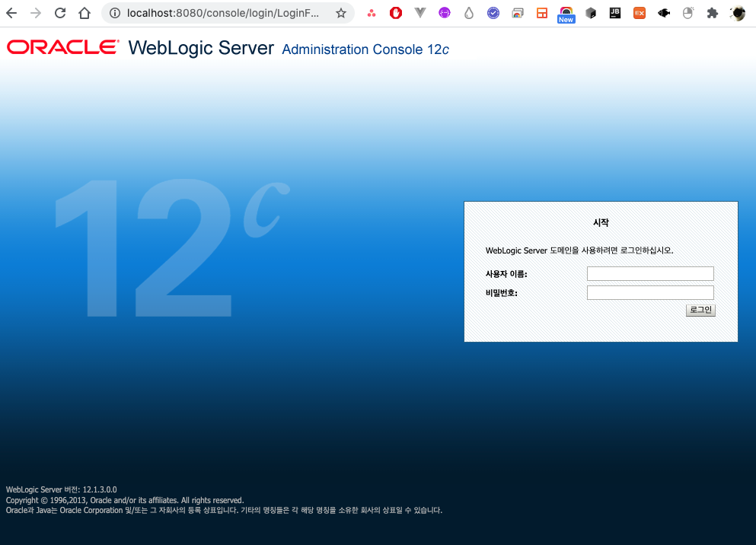Open the JetBrains JB extension icon

(615, 13)
